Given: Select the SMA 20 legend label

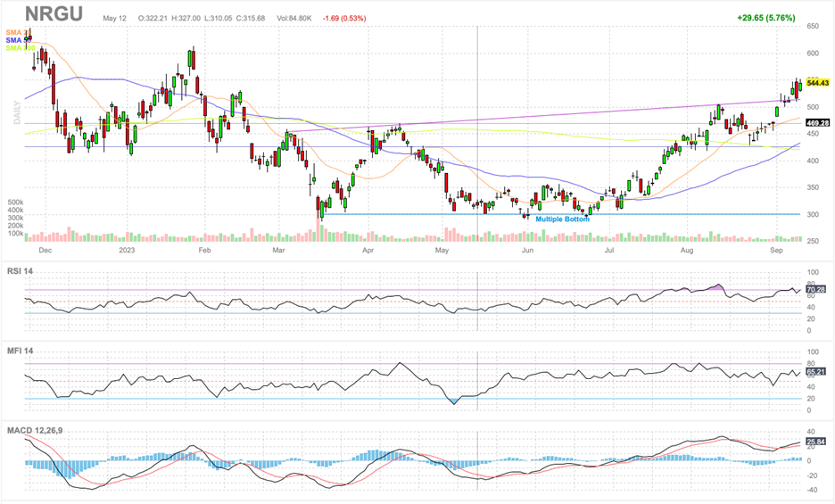Looking at the screenshot, I should 17,33.
